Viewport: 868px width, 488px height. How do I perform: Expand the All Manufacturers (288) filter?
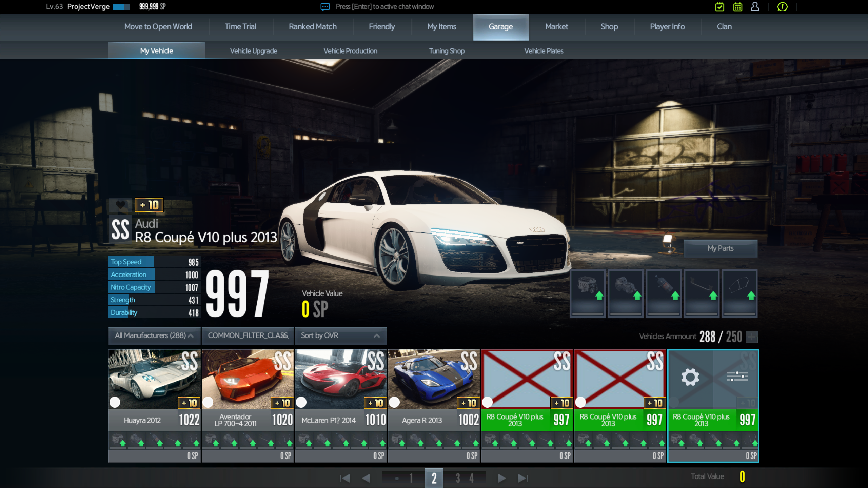pyautogui.click(x=155, y=335)
